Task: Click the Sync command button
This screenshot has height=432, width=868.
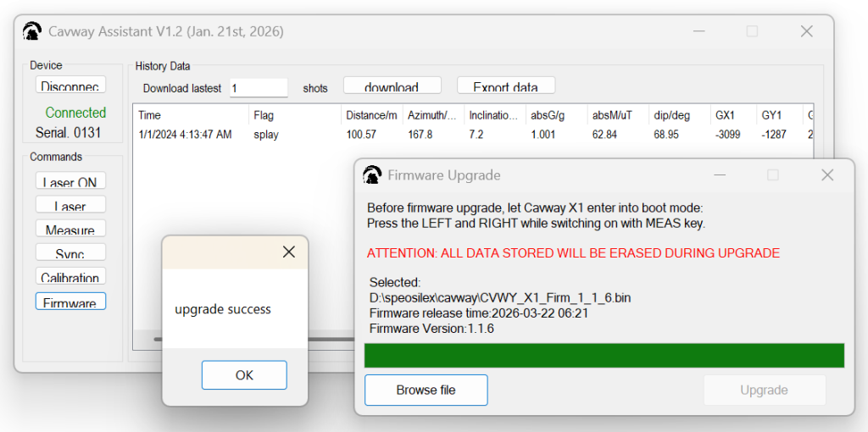Action: pos(70,253)
